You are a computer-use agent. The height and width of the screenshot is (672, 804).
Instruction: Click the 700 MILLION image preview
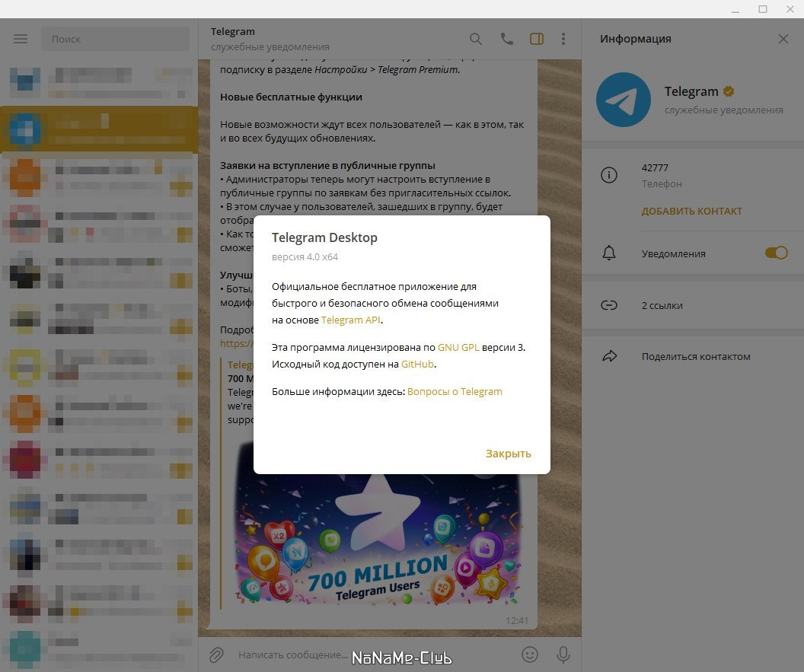(378, 538)
